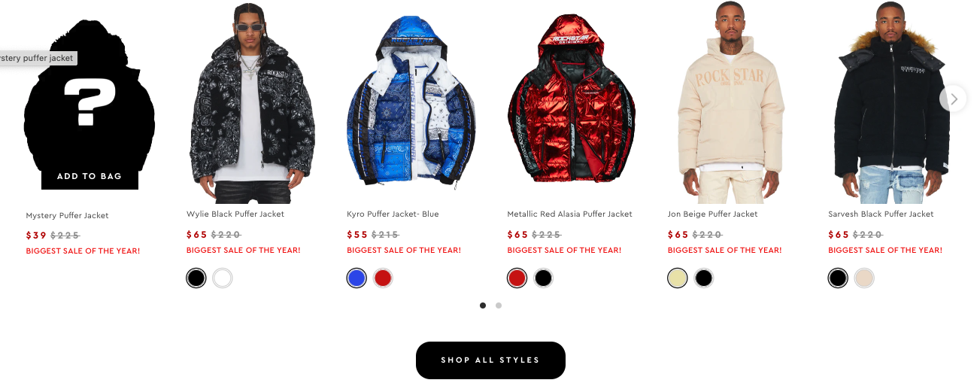
Task: Add the Mystery Puffer Jacket to bag
Action: coord(90,176)
